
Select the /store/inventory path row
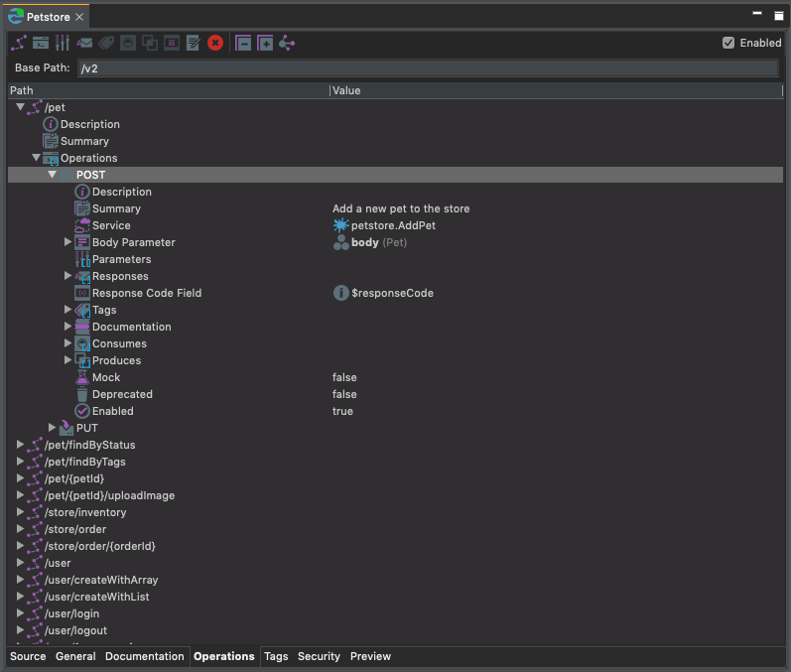coord(85,512)
